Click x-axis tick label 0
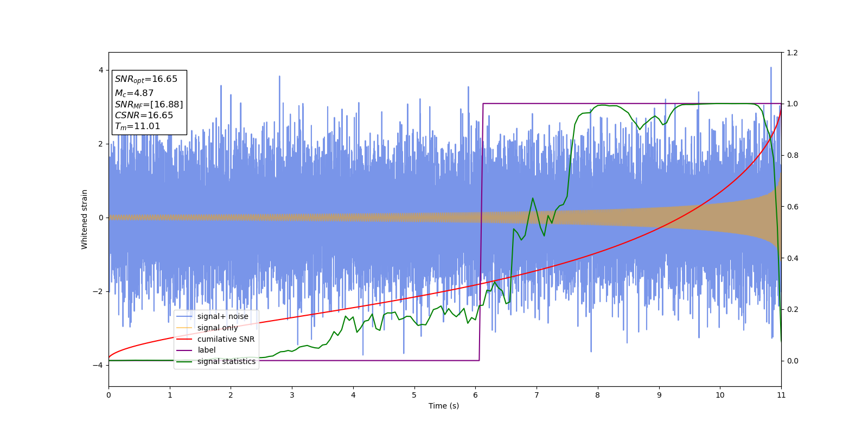 pyautogui.click(x=108, y=395)
